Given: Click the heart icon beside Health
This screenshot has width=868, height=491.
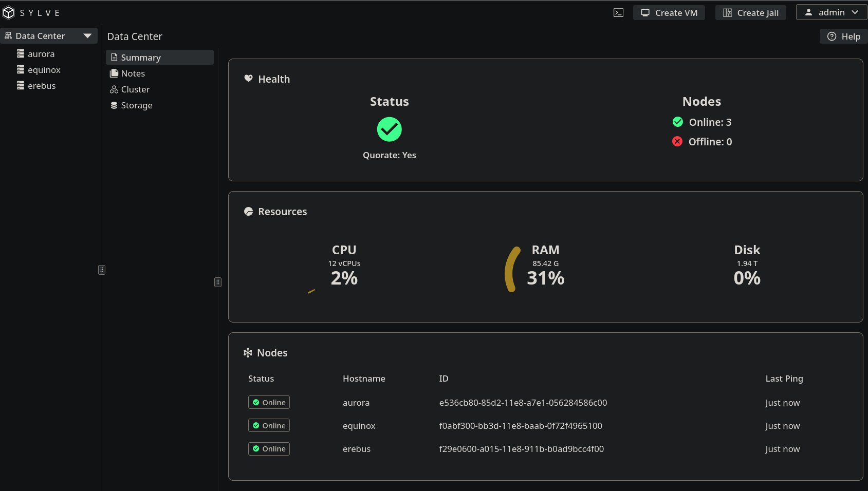Looking at the screenshot, I should pyautogui.click(x=248, y=79).
